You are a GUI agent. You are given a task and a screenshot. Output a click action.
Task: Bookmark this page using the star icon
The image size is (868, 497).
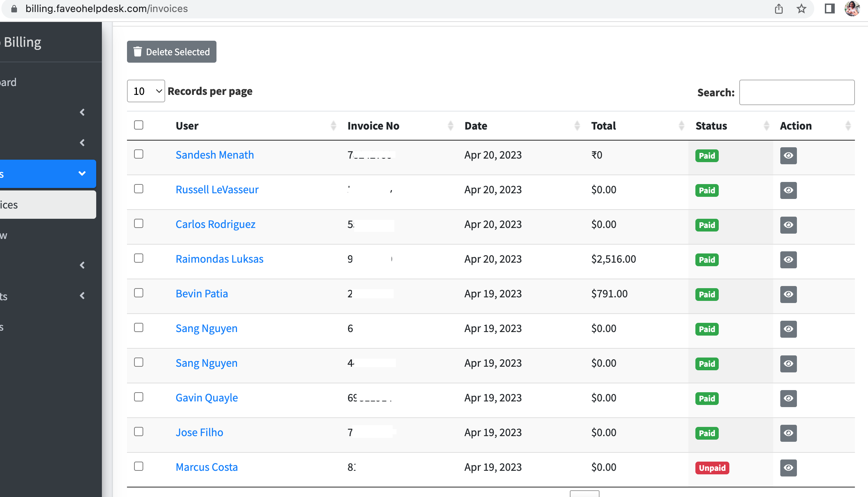(x=800, y=8)
